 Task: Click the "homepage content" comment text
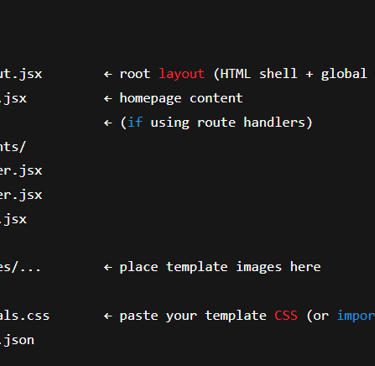coord(181,99)
